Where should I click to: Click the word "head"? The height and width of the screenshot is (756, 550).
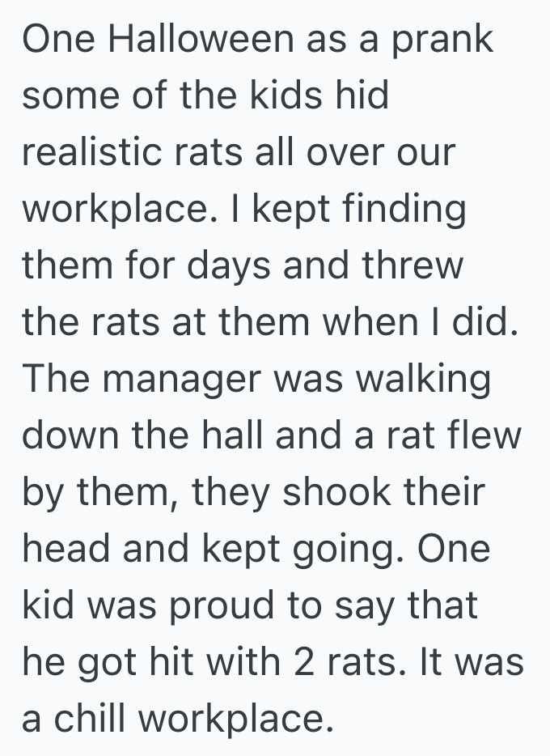64,549
